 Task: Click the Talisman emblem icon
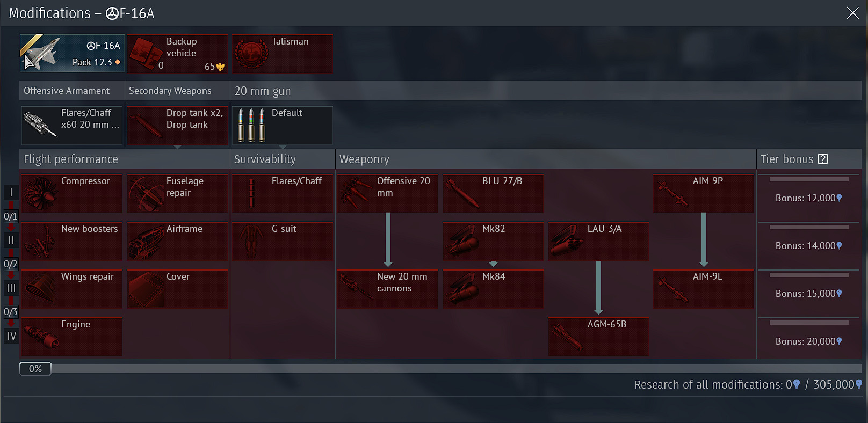[x=251, y=54]
